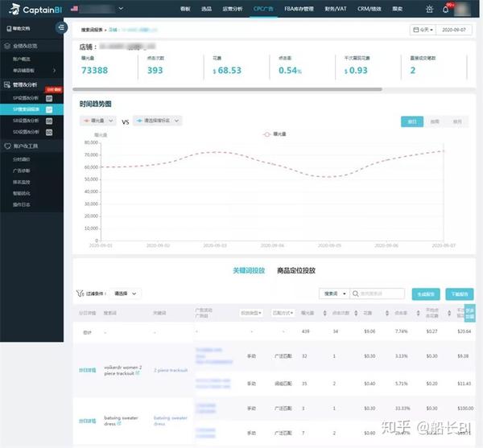The width and height of the screenshot is (483, 448).
Task: Collapse the sidebar with the round menu icon
Action: coord(61,27)
